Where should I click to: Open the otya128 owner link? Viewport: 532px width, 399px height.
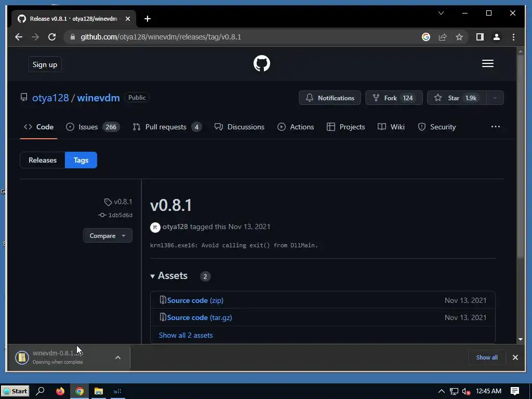[x=50, y=98]
